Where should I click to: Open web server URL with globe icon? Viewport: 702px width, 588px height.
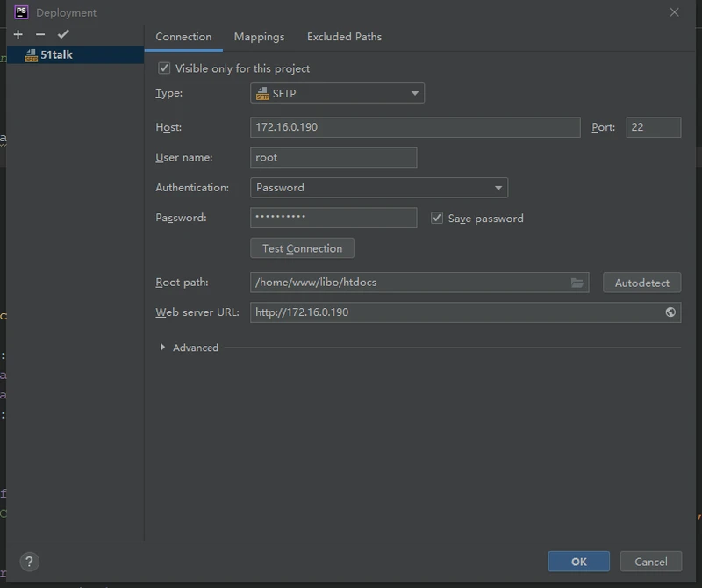(x=670, y=312)
